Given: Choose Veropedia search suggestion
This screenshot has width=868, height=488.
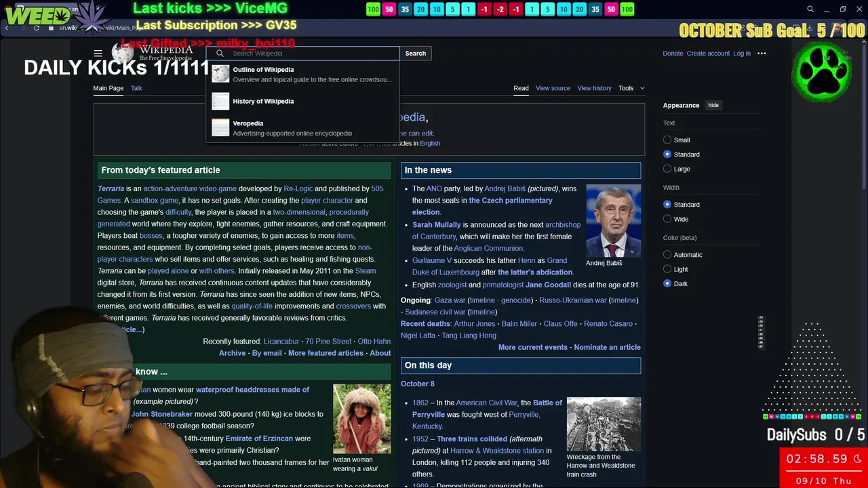Looking at the screenshot, I should pos(303,128).
